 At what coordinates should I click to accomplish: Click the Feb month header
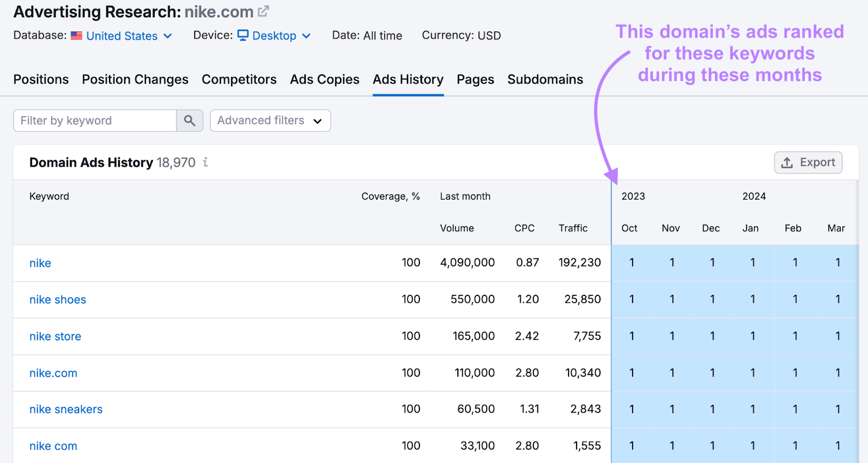point(793,228)
